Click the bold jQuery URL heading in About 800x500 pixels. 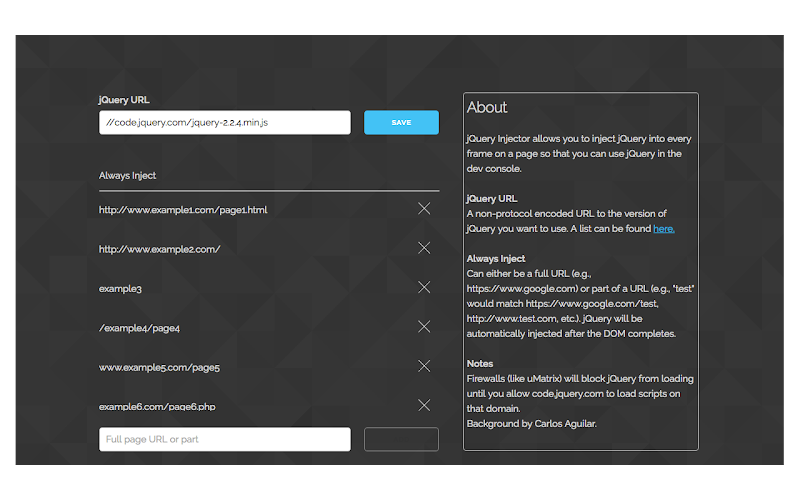coord(492,198)
